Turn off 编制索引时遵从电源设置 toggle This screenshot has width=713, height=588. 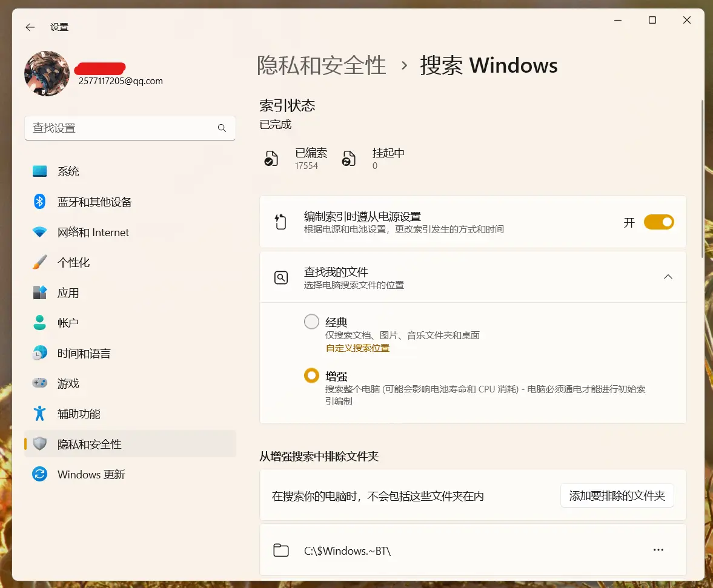[x=658, y=222]
